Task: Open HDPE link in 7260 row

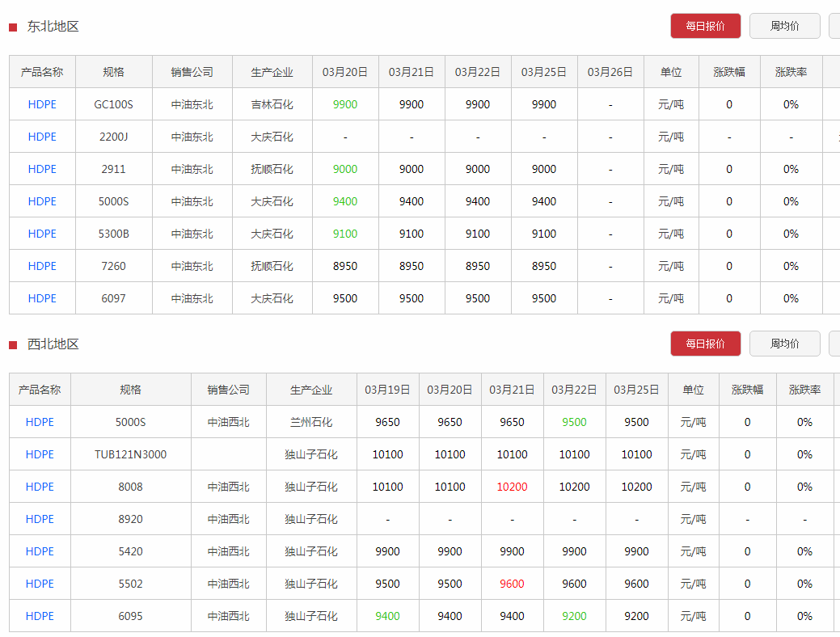Action: pos(42,266)
